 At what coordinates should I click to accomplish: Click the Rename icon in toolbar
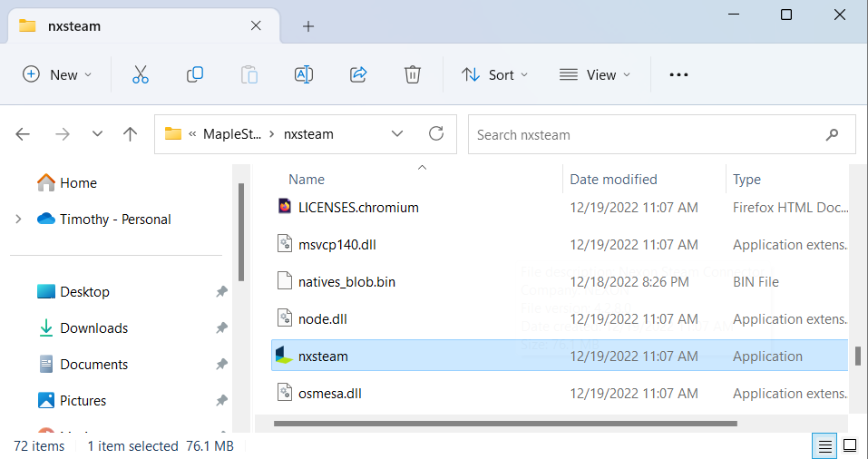[303, 74]
